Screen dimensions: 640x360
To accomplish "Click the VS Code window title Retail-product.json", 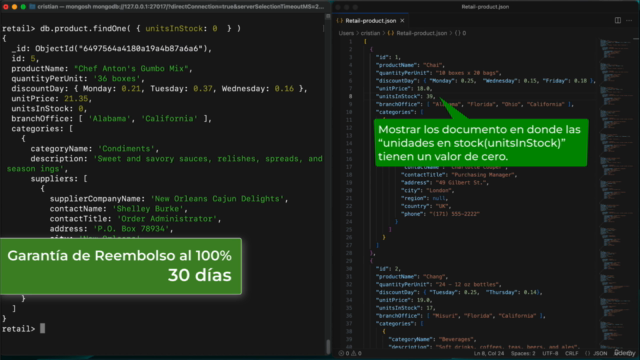I will point(485,7).
